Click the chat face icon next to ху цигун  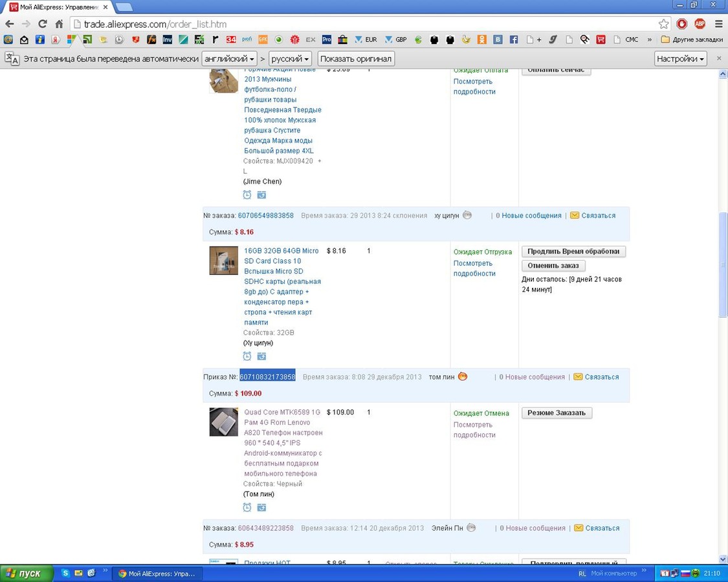(x=467, y=215)
